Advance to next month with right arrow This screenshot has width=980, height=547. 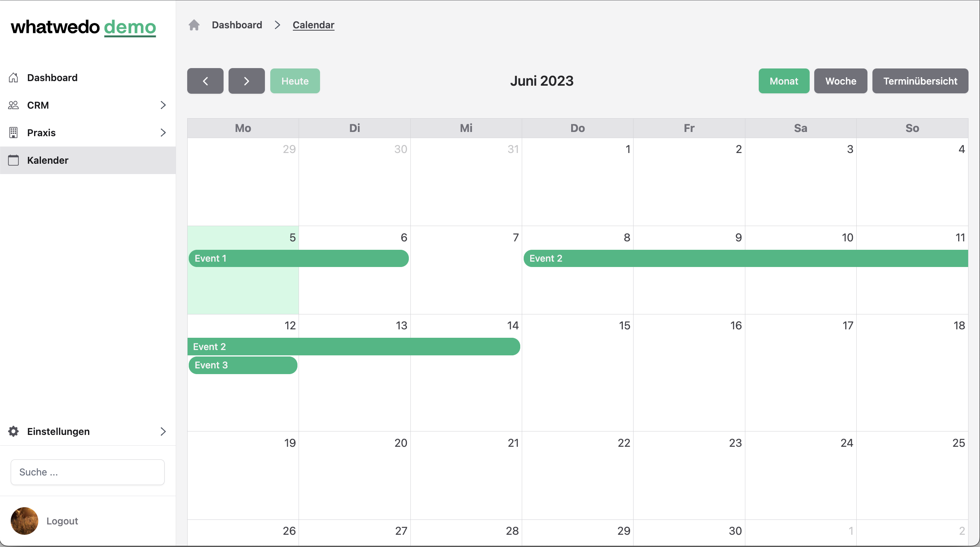247,81
